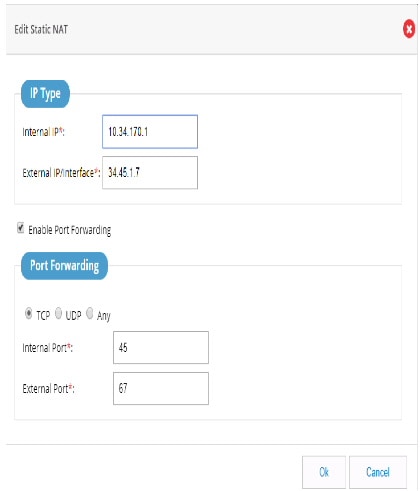Toggle the Enable Port Forwarding checkbox
The height and width of the screenshot is (491, 420).
[21, 228]
